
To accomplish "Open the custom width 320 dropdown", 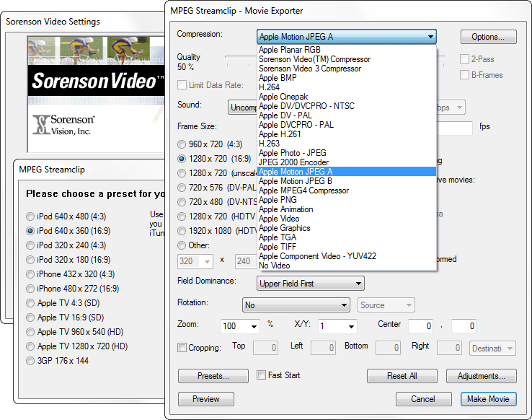I will (195, 261).
